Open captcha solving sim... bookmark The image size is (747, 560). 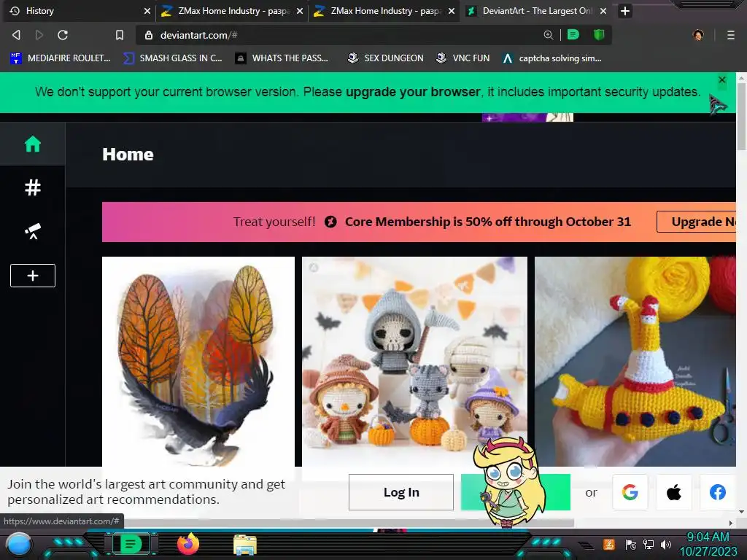pos(552,58)
